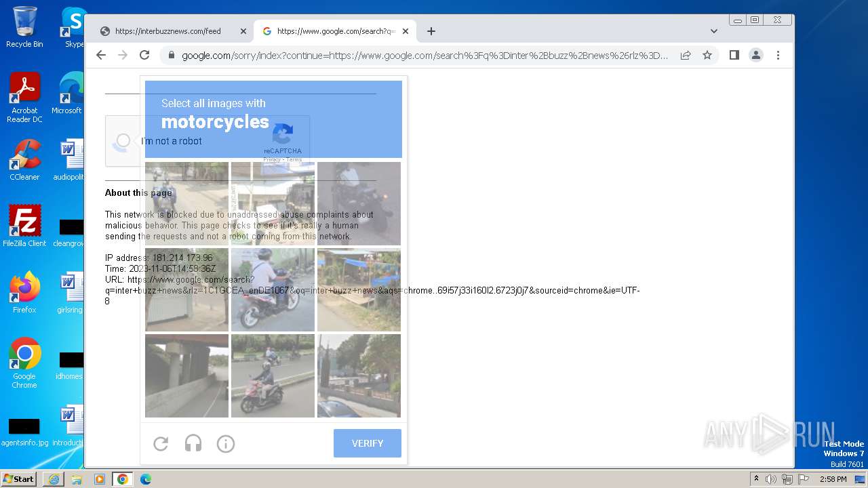This screenshot has height=488, width=868.
Task: Open Acrobat Reader DC desktop icon
Action: [x=24, y=98]
